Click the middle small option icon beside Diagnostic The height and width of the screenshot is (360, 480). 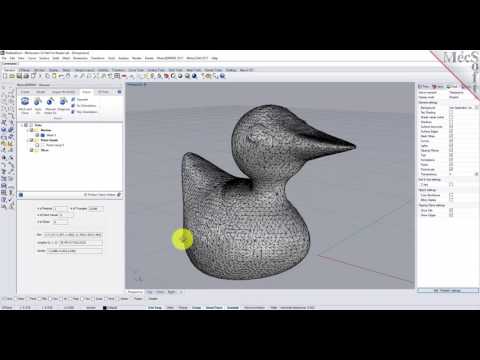(x=73, y=105)
